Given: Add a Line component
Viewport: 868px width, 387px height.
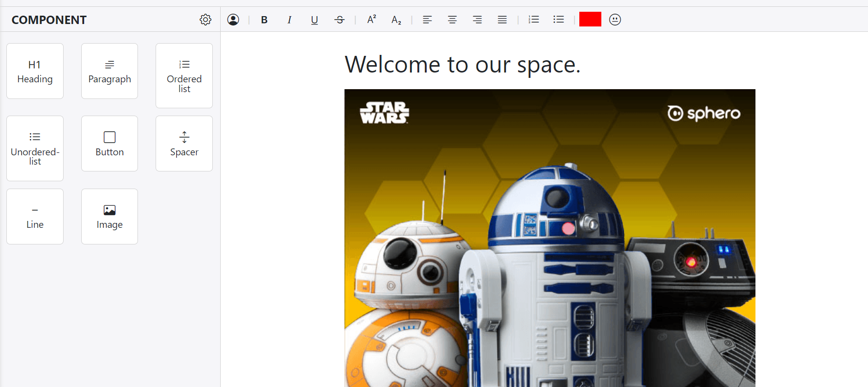Looking at the screenshot, I should [35, 217].
